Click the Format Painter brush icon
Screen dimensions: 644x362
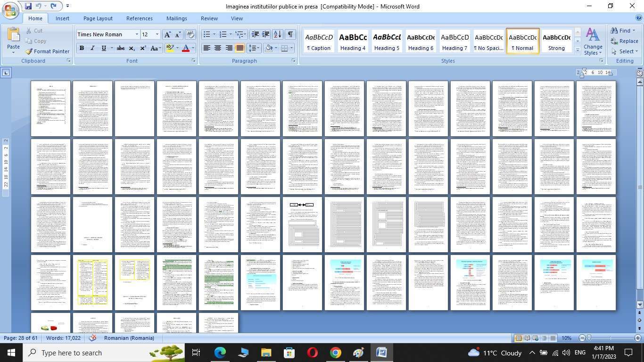(x=29, y=51)
